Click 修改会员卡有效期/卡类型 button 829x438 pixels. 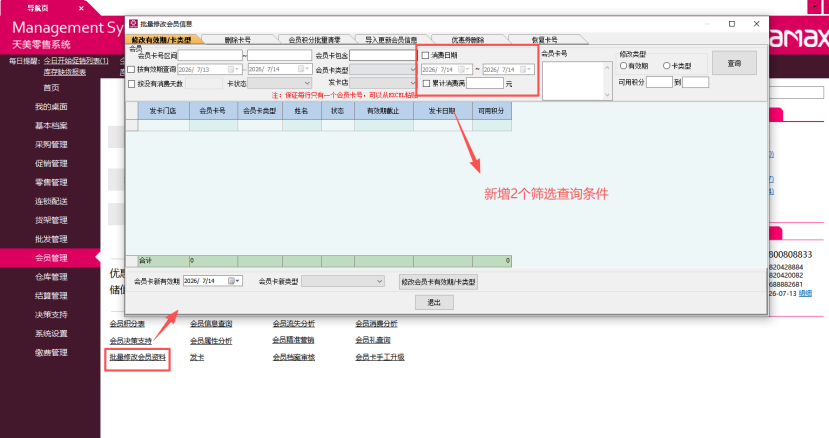point(438,282)
